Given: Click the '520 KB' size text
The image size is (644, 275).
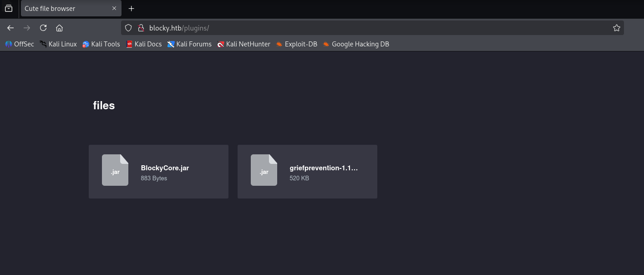Looking at the screenshot, I should (x=299, y=178).
